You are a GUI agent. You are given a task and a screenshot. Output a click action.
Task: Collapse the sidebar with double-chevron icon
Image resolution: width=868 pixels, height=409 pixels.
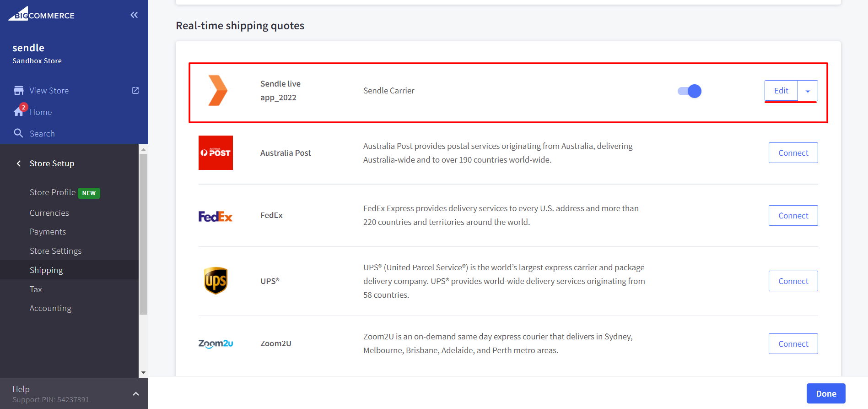click(x=134, y=15)
